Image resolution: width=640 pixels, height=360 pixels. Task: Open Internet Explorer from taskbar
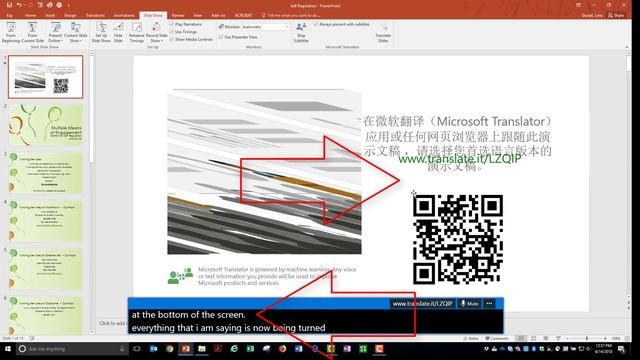click(234, 349)
